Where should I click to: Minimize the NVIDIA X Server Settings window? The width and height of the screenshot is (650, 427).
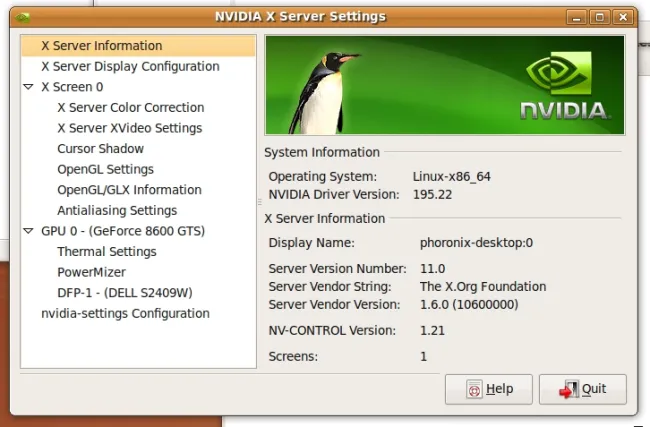[x=576, y=17]
